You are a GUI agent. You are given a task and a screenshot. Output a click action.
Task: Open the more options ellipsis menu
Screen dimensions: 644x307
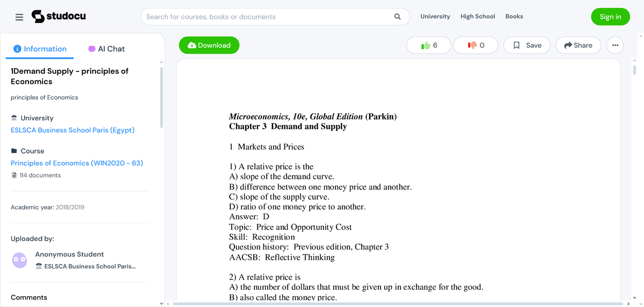[615, 46]
